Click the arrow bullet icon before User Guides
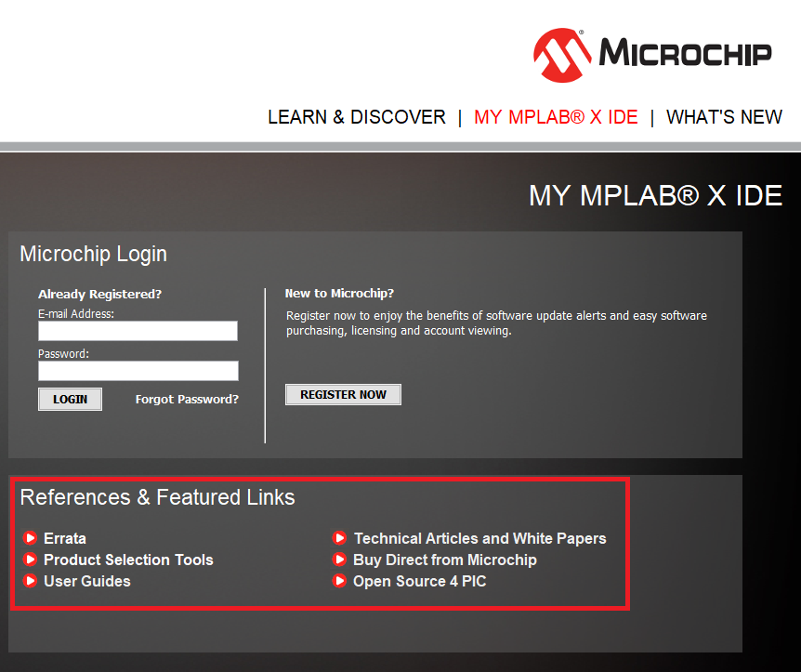This screenshot has width=801, height=672. (x=31, y=581)
